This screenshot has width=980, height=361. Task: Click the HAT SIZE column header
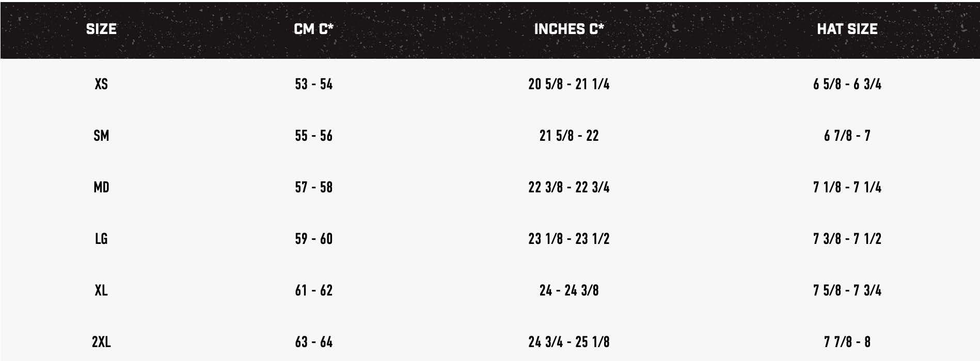[847, 29]
